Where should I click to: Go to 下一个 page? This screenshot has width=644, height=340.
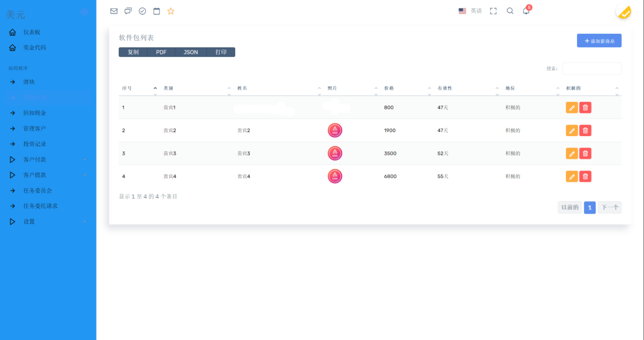610,207
